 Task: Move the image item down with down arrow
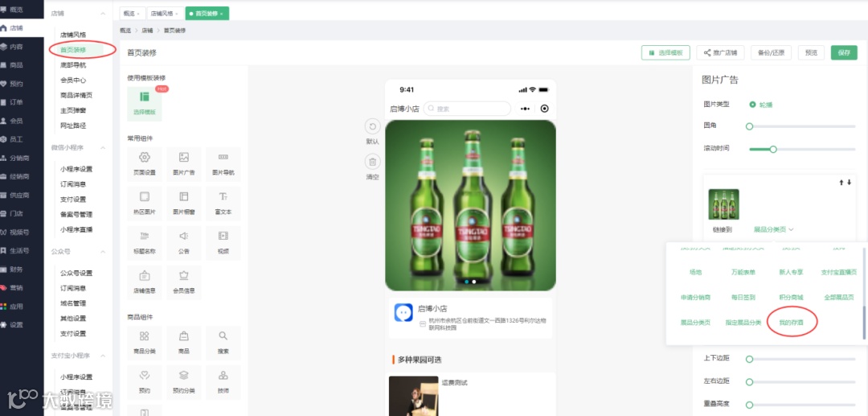[850, 182]
